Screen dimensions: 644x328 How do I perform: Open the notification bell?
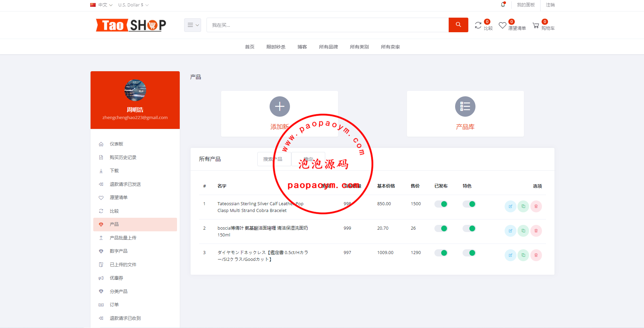(503, 5)
